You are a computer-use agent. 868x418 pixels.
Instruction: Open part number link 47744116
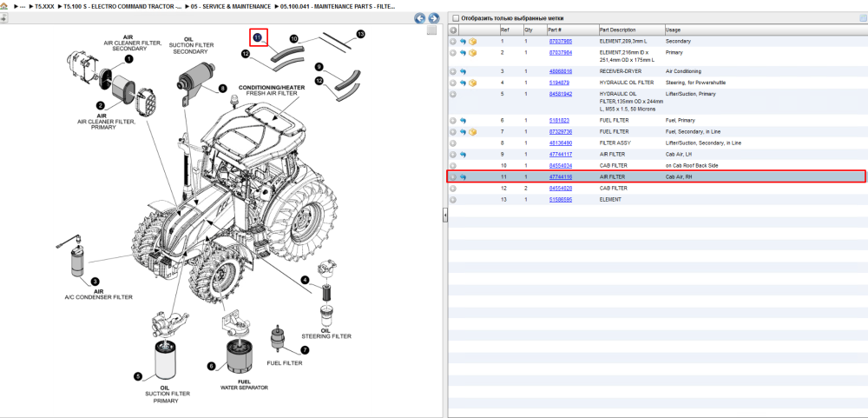click(x=560, y=177)
